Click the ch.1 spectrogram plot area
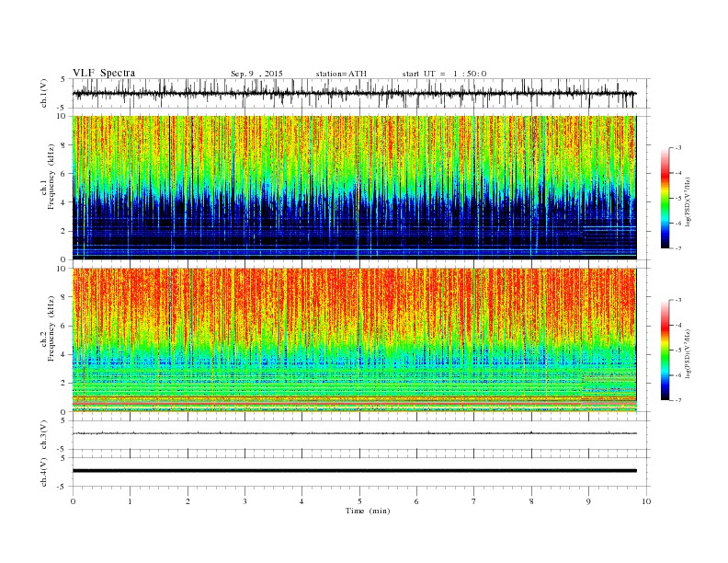 point(354,188)
